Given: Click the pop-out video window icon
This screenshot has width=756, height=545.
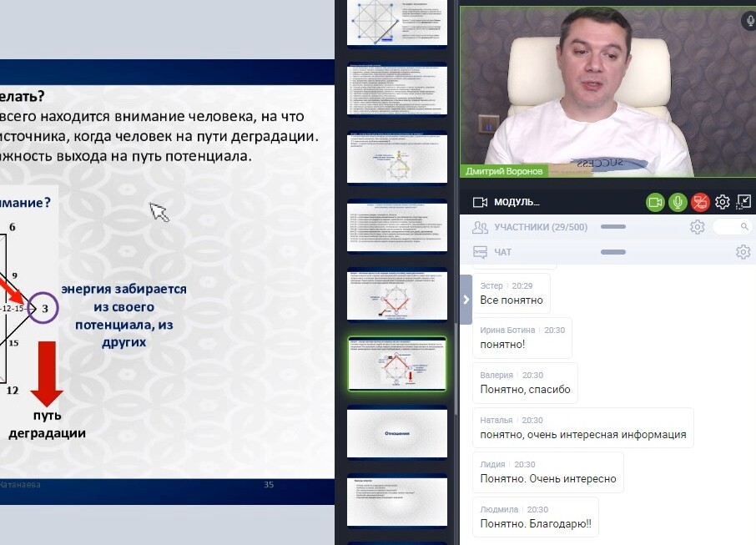Looking at the screenshot, I should (744, 202).
